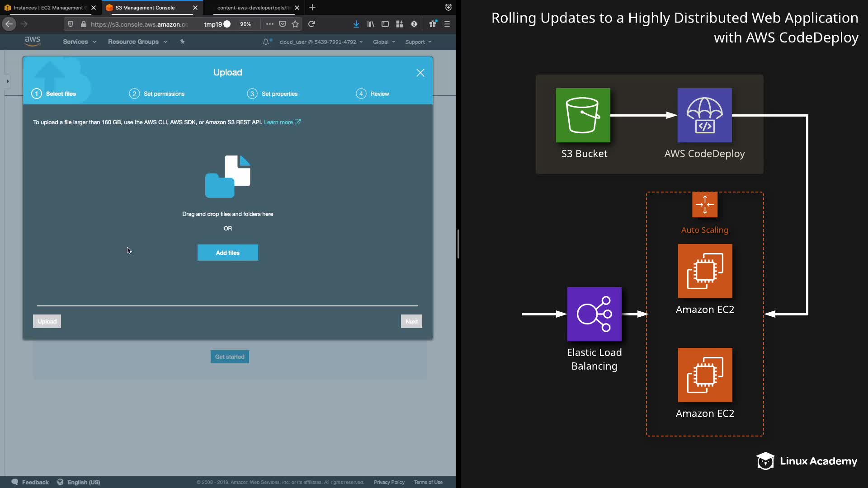Expand the Resource Groups dropdown
Screen dimensions: 868x488
137,42
